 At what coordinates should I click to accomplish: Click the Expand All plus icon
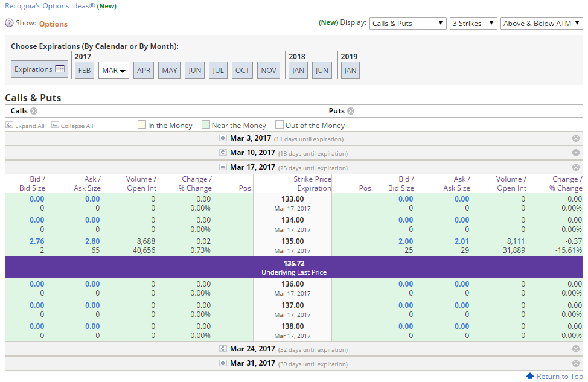point(10,125)
